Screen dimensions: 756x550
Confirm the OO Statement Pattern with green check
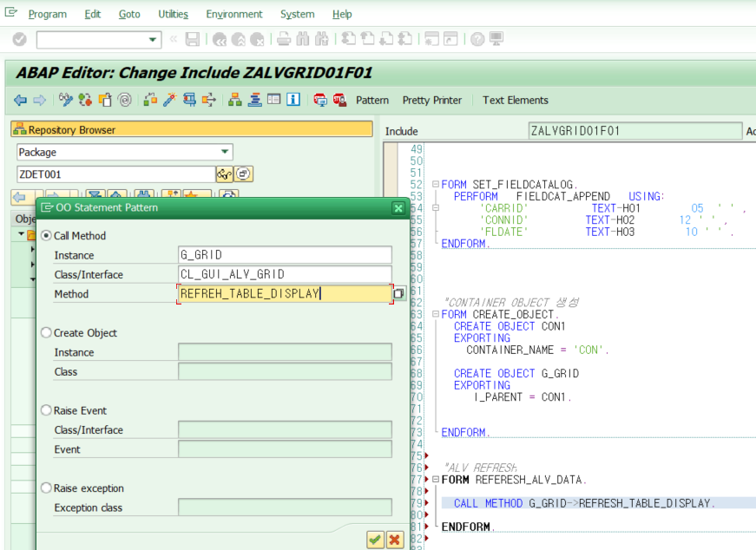pyautogui.click(x=375, y=540)
